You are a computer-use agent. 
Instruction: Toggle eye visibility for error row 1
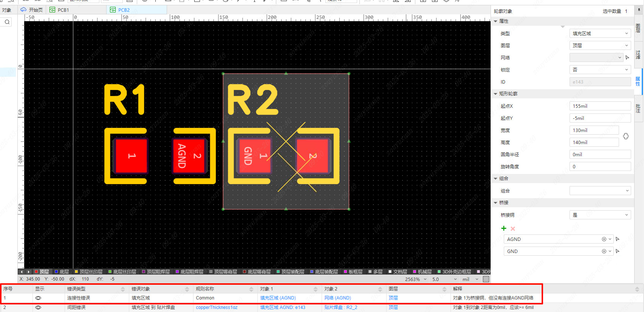(38, 298)
